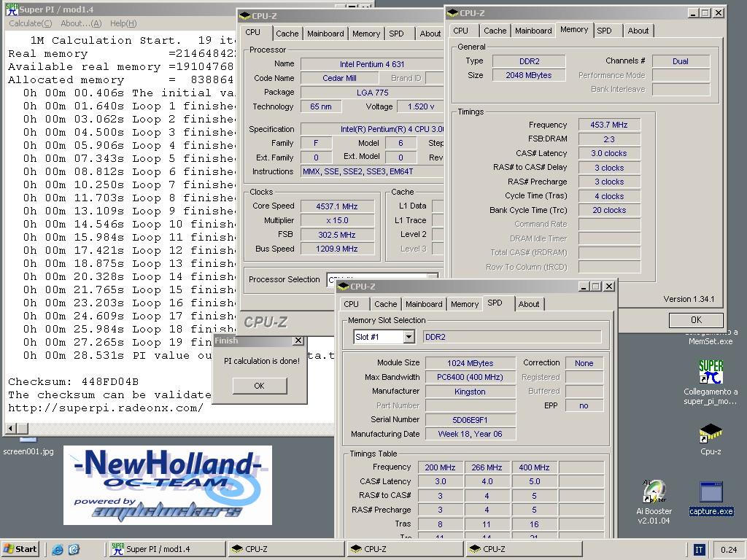Viewport: 747px width, 560px height.
Task: Click the Super PI title bar icon
Action: tap(12, 9)
